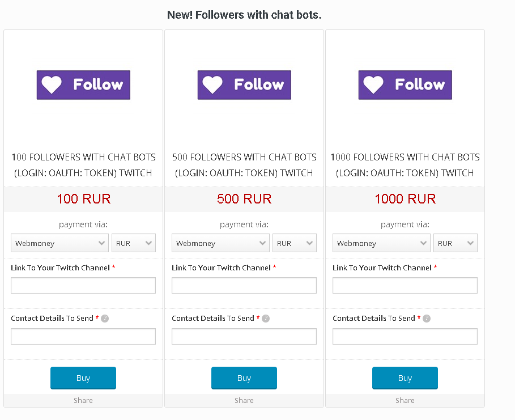Click the help icon beside Contact Details, 1000 followers card
Image resolution: width=515 pixels, height=420 pixels.
click(x=427, y=319)
